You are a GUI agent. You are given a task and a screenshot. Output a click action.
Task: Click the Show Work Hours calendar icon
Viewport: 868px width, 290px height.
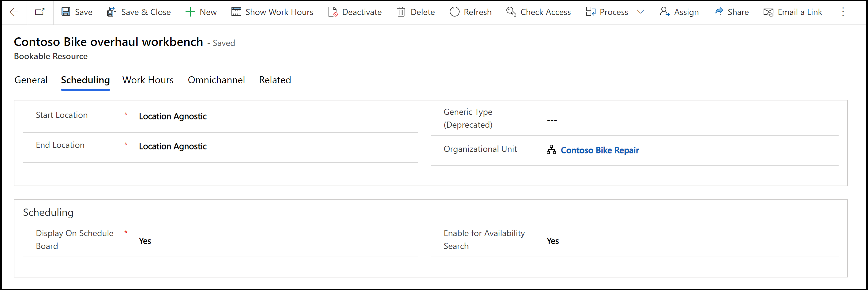[x=236, y=12]
